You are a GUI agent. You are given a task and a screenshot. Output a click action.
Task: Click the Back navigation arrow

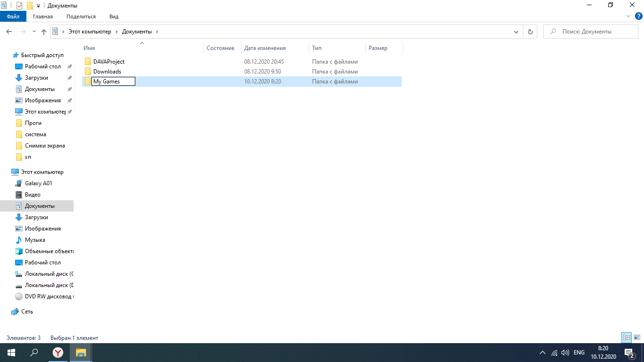coord(9,32)
